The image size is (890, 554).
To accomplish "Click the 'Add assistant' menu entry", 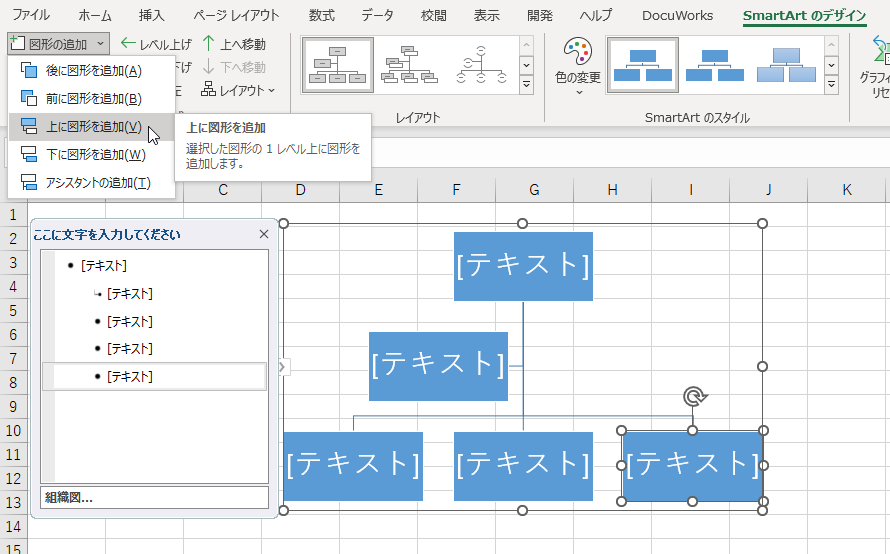I will click(97, 183).
